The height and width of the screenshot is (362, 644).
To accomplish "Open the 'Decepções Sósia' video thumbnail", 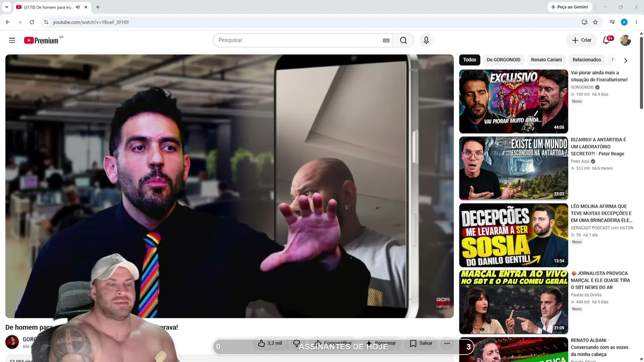I will [x=513, y=235].
